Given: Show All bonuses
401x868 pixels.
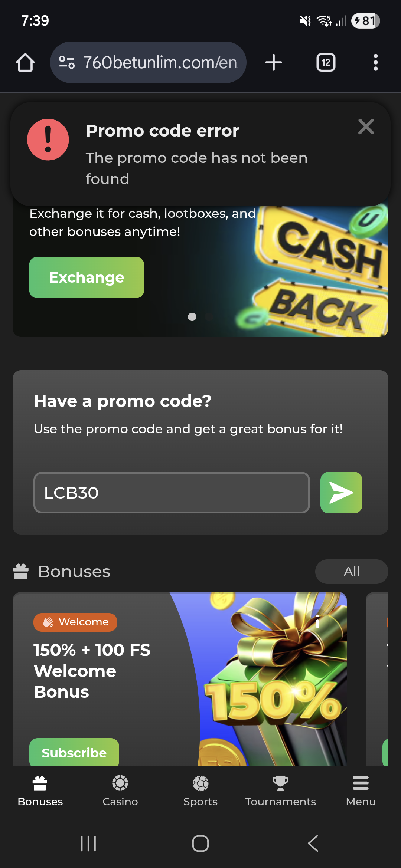Looking at the screenshot, I should click(352, 572).
